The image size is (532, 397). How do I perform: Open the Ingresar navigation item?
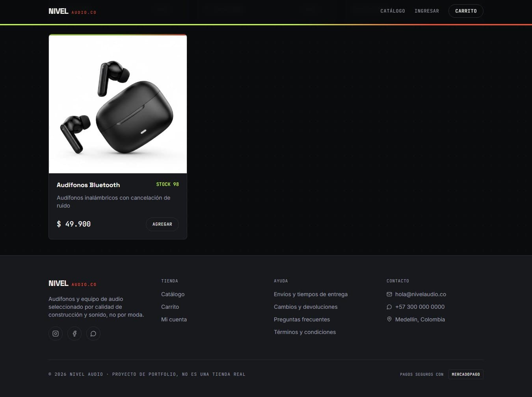(x=427, y=11)
